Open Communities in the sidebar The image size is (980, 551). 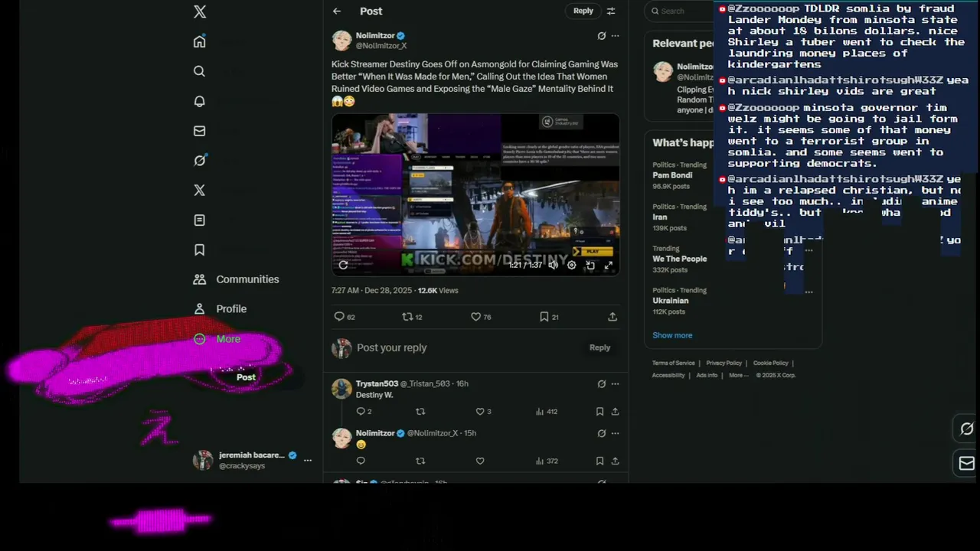tap(236, 279)
